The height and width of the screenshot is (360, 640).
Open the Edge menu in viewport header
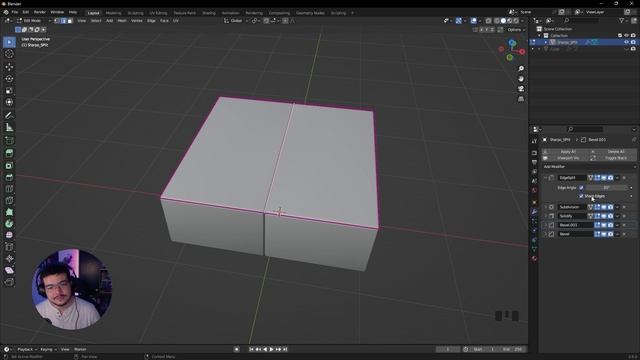(x=151, y=20)
